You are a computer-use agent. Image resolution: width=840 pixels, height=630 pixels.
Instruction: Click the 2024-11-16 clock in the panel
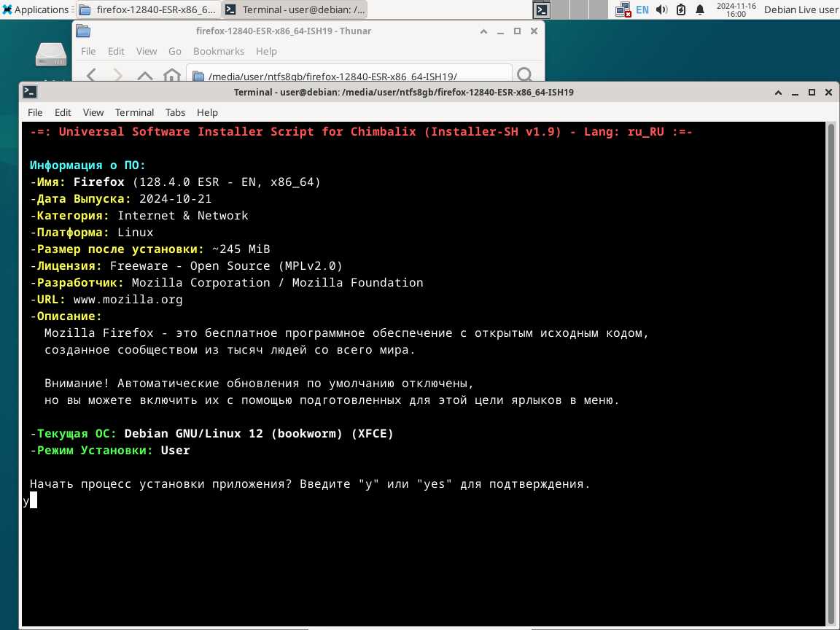[x=736, y=9]
